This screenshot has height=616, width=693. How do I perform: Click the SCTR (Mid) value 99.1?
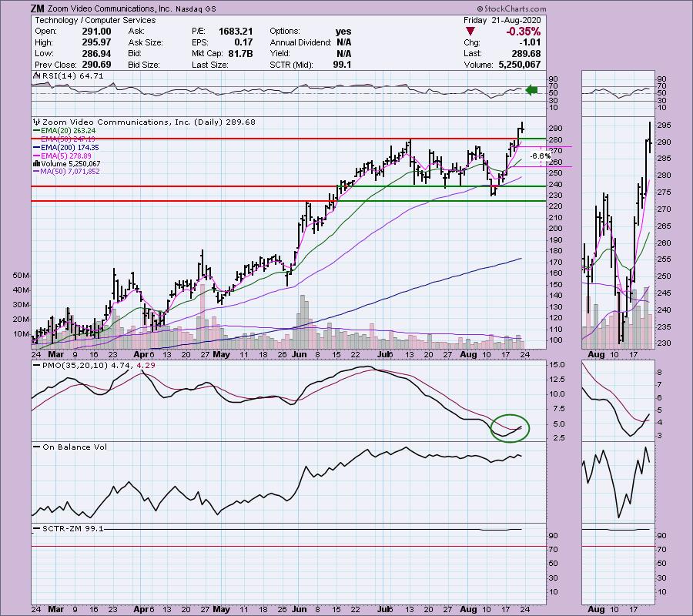tap(342, 65)
